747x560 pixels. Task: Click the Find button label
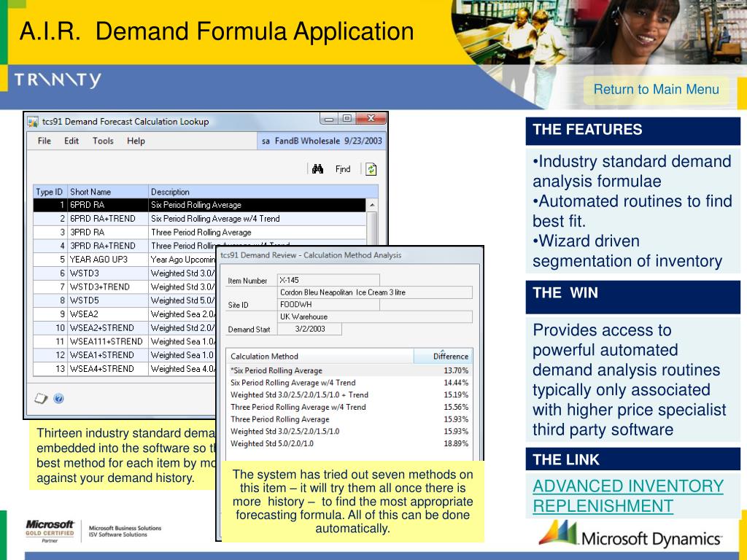(343, 169)
